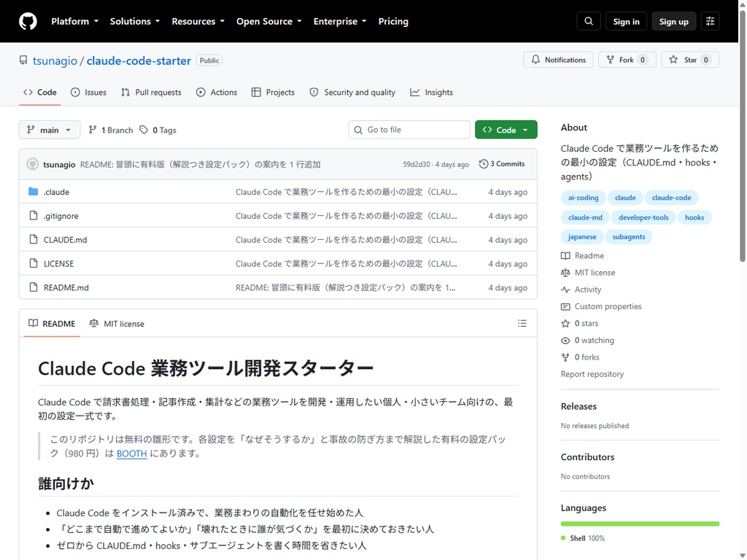Follow the BOOTH link in the README
The height and width of the screenshot is (560, 747).
coord(131,454)
